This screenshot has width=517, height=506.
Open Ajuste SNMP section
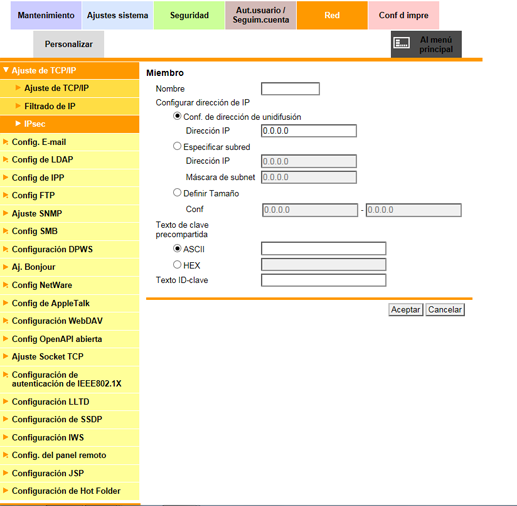(70, 213)
